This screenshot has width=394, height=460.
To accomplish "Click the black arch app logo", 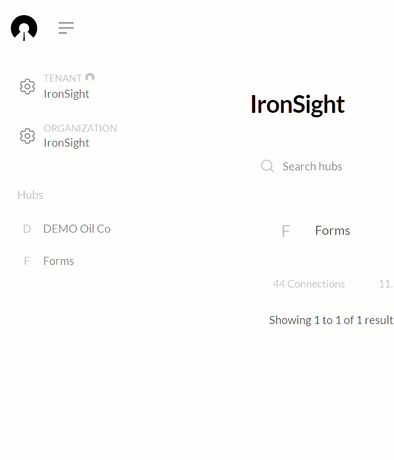I will coord(24,28).
